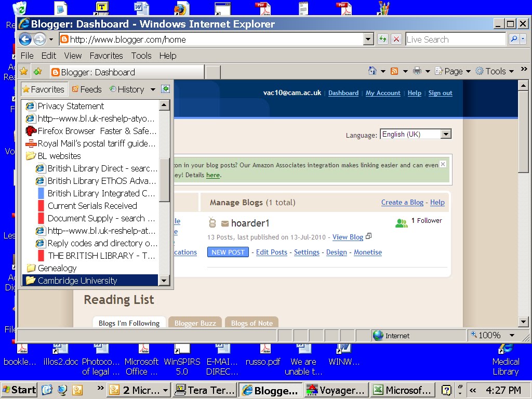Click Voyager taskbar button

(335, 390)
